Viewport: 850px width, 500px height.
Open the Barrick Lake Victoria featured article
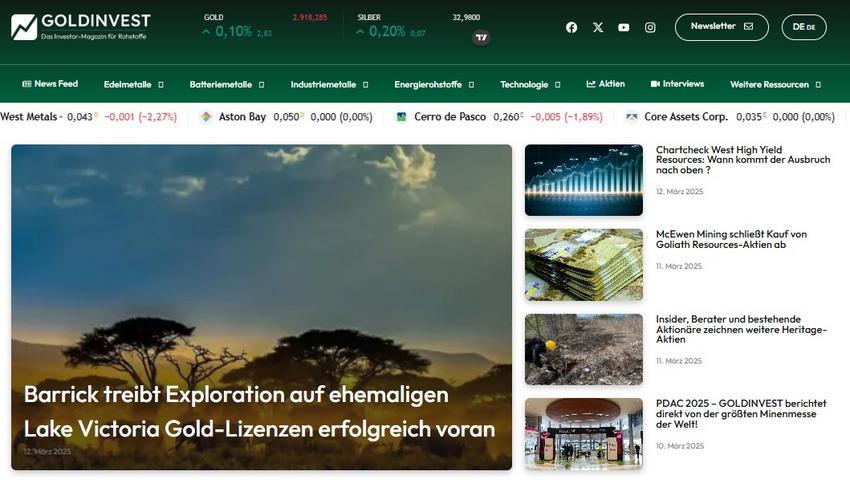[259, 412]
